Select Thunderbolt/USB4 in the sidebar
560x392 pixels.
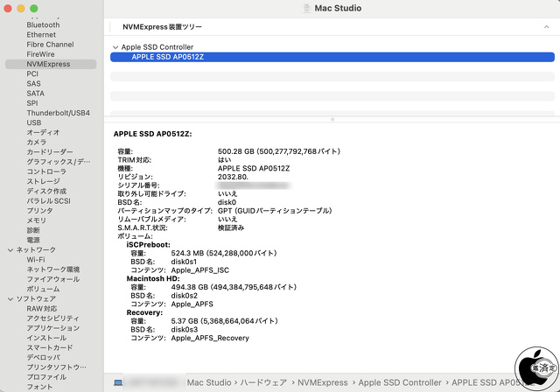[x=58, y=113]
